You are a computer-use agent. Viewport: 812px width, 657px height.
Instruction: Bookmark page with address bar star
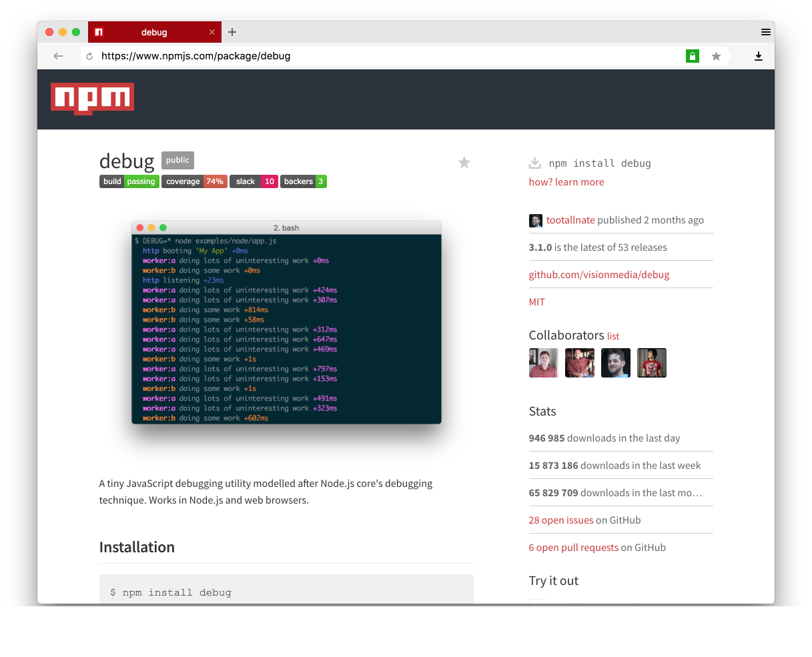[x=716, y=57]
